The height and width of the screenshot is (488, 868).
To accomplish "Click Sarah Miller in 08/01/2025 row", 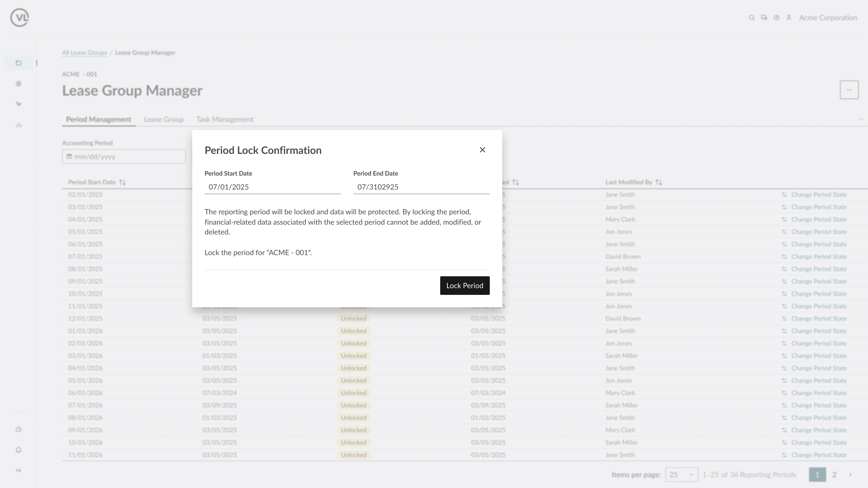I will point(621,269).
